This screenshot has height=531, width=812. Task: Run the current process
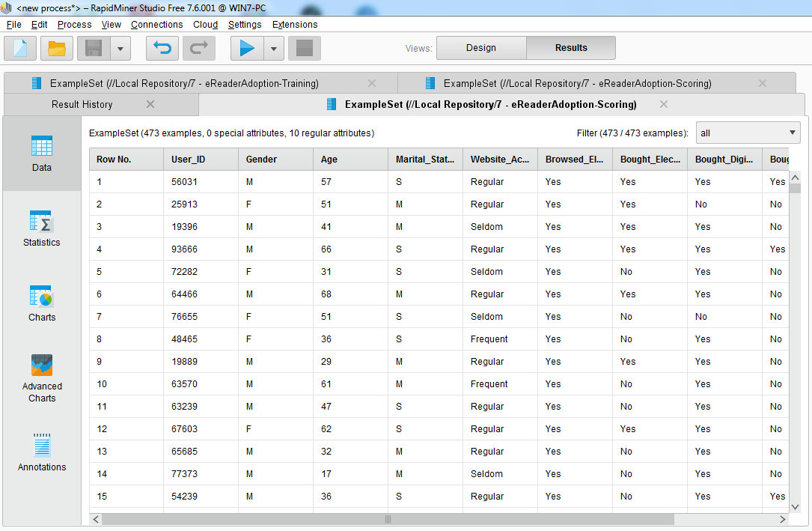248,48
